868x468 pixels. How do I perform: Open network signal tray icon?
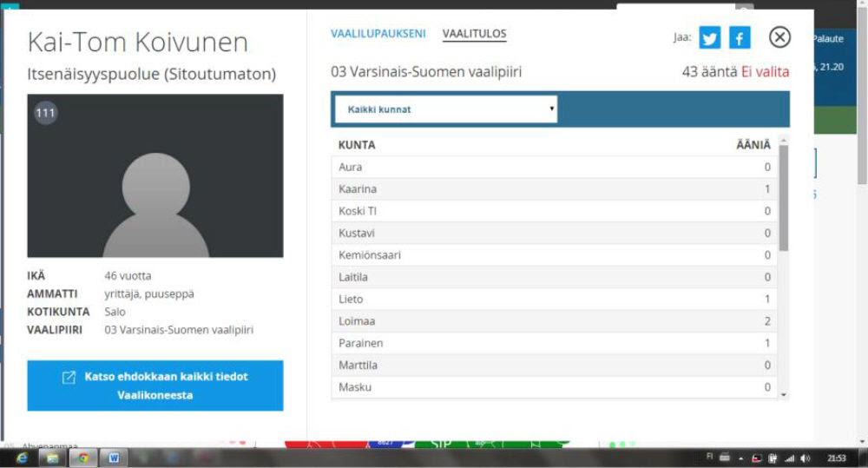[789, 458]
